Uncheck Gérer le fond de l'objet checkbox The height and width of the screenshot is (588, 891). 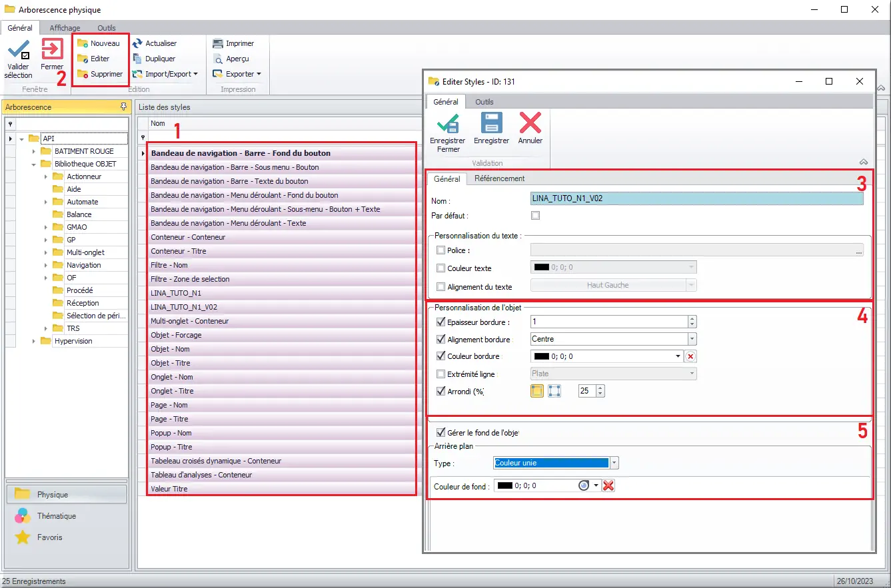coord(441,433)
